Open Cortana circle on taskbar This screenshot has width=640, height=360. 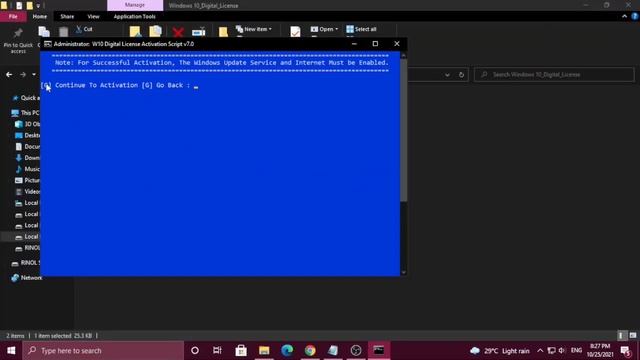pyautogui.click(x=195, y=351)
